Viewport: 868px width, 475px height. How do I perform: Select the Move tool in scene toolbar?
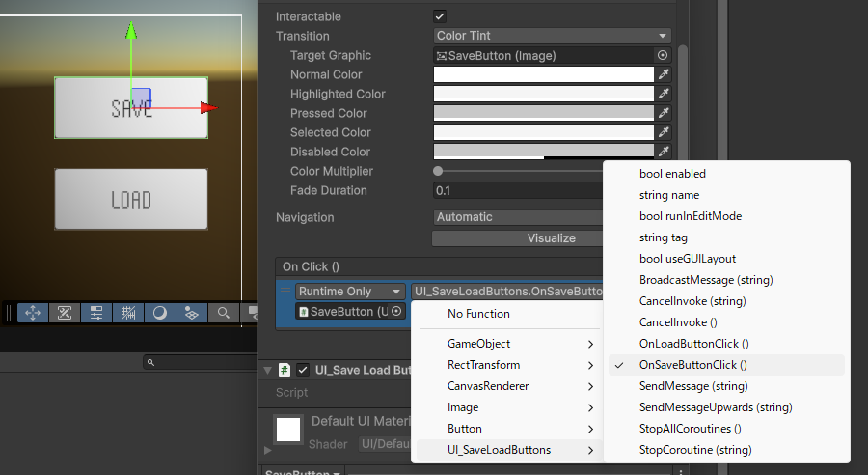(x=32, y=313)
